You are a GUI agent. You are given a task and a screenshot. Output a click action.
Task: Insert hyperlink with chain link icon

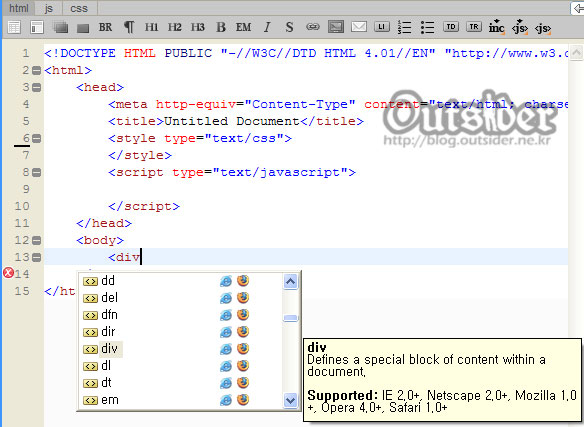click(x=313, y=27)
